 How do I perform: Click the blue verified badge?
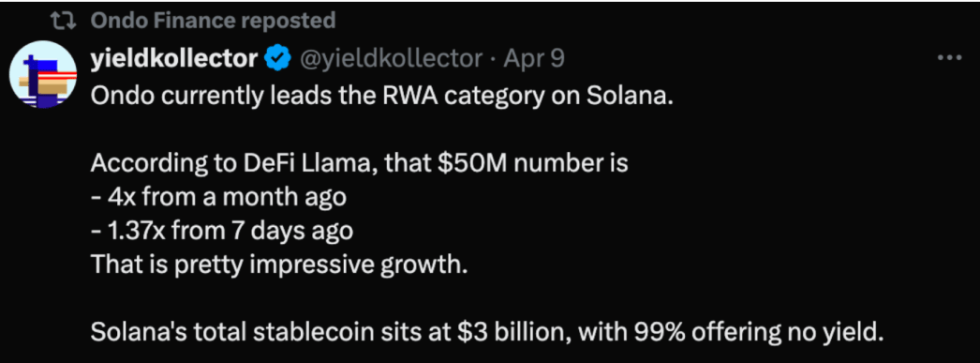[x=277, y=59]
